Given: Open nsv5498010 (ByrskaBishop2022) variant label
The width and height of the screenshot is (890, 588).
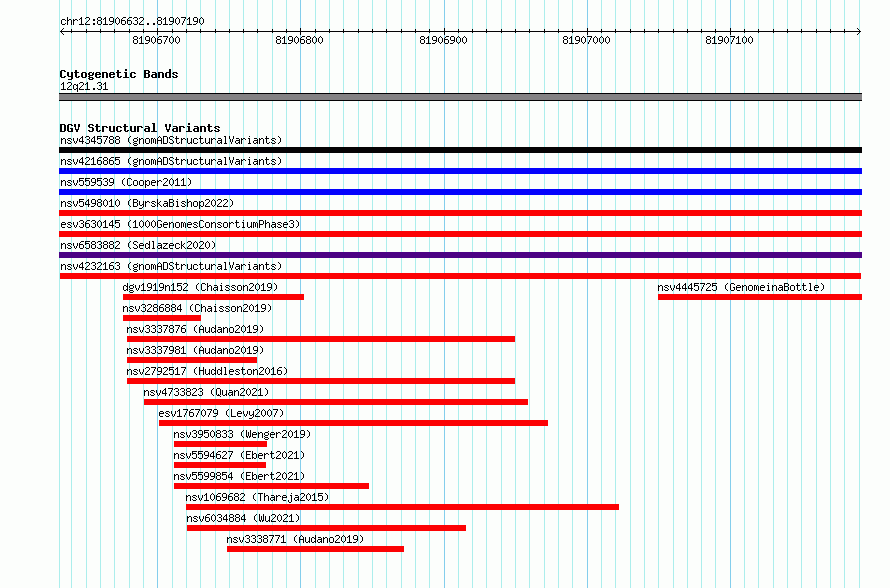Looking at the screenshot, I should [147, 203].
